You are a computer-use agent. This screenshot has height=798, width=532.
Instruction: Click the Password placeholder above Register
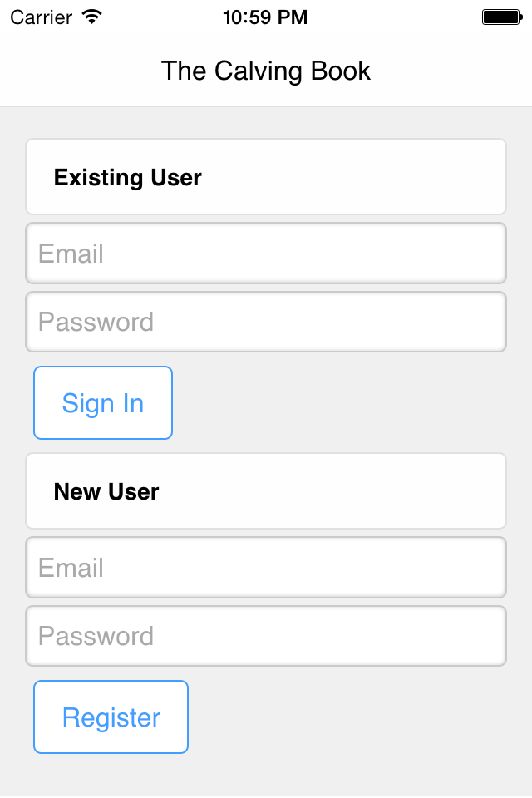96,636
